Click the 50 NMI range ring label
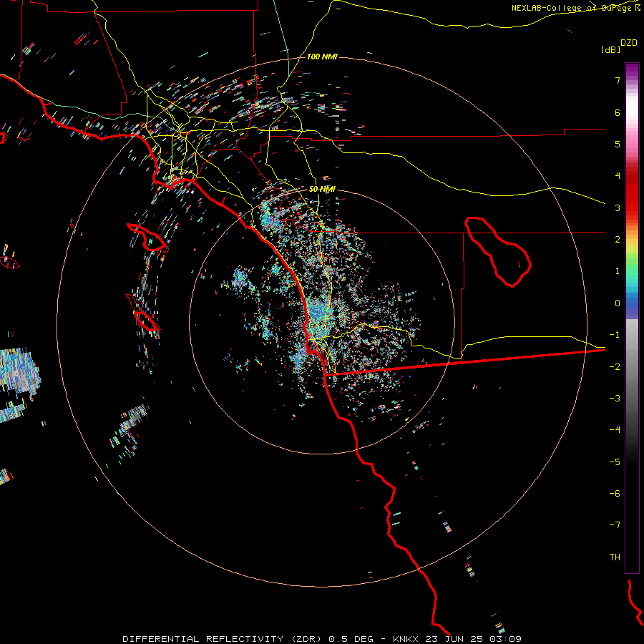The height and width of the screenshot is (644, 644). pos(322,189)
